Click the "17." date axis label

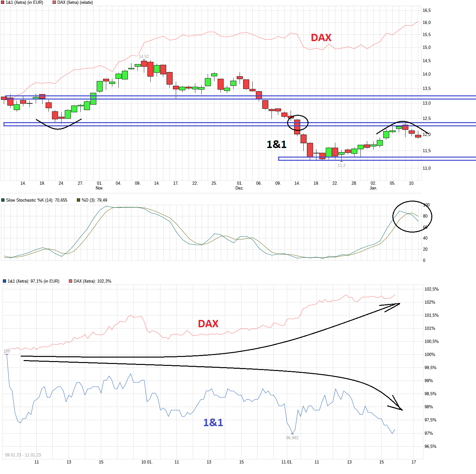(x=176, y=183)
